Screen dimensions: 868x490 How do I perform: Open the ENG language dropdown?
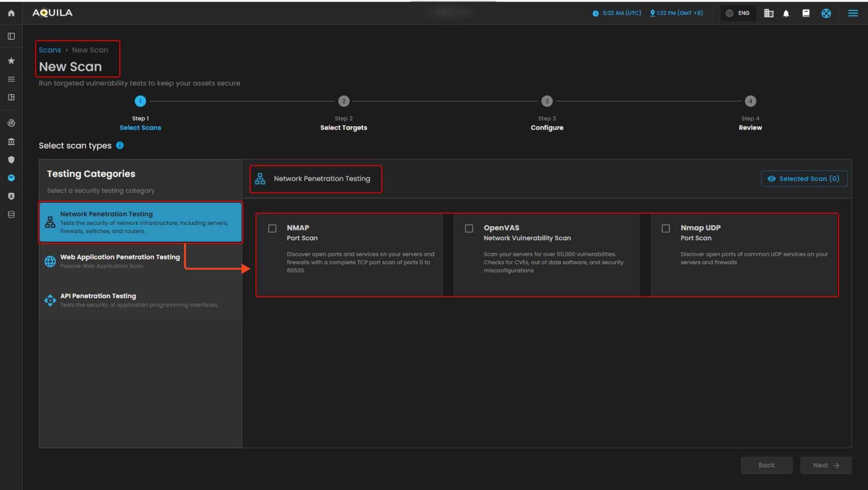click(x=738, y=13)
